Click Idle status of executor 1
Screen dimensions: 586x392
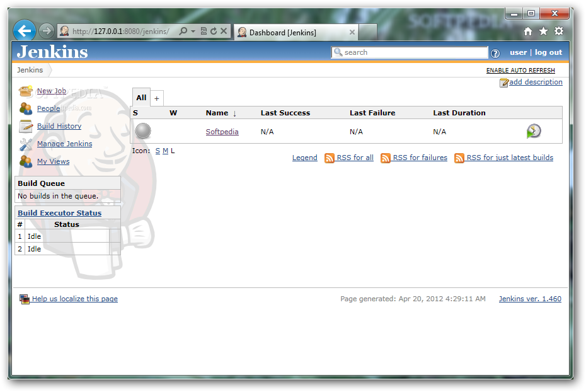point(34,236)
